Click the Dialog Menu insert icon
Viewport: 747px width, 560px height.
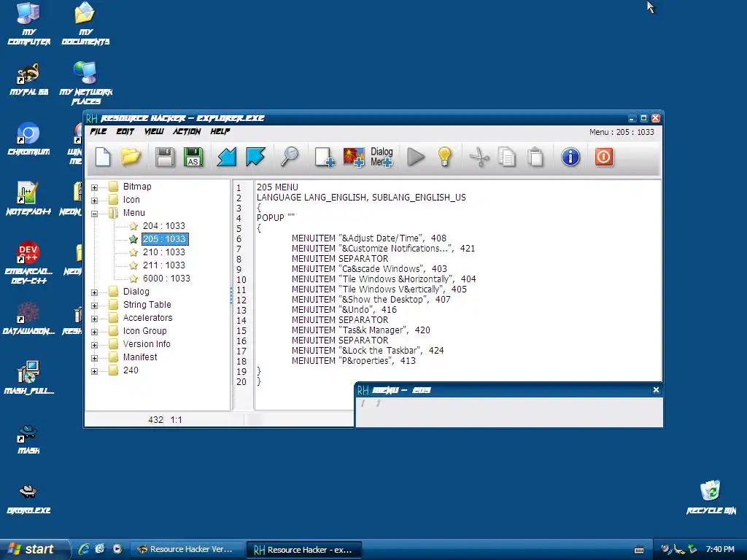click(x=382, y=157)
